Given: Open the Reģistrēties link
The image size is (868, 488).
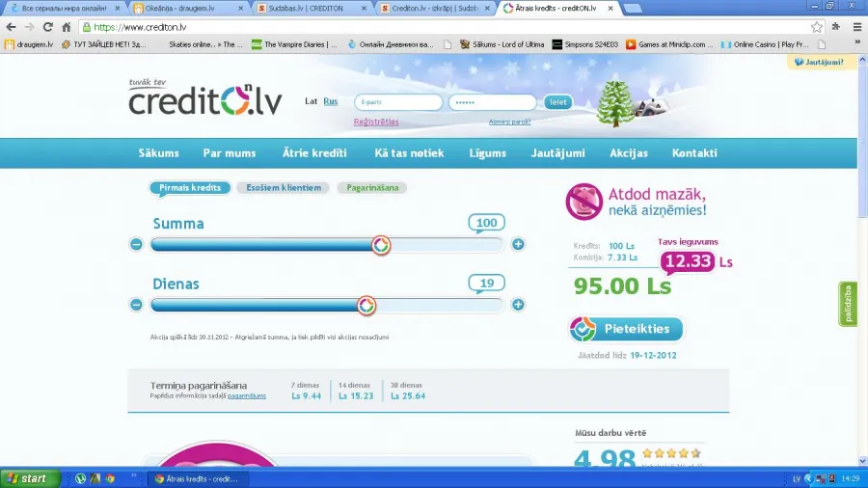Looking at the screenshot, I should click(x=376, y=122).
